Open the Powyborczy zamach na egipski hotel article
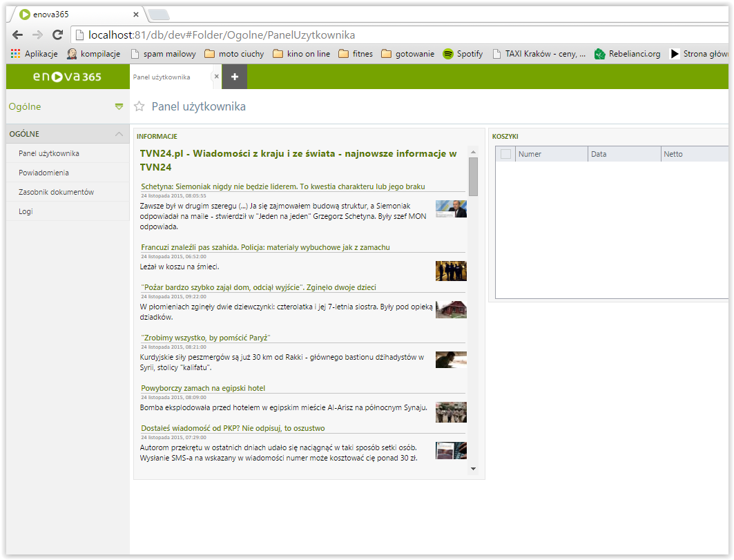 [x=203, y=388]
